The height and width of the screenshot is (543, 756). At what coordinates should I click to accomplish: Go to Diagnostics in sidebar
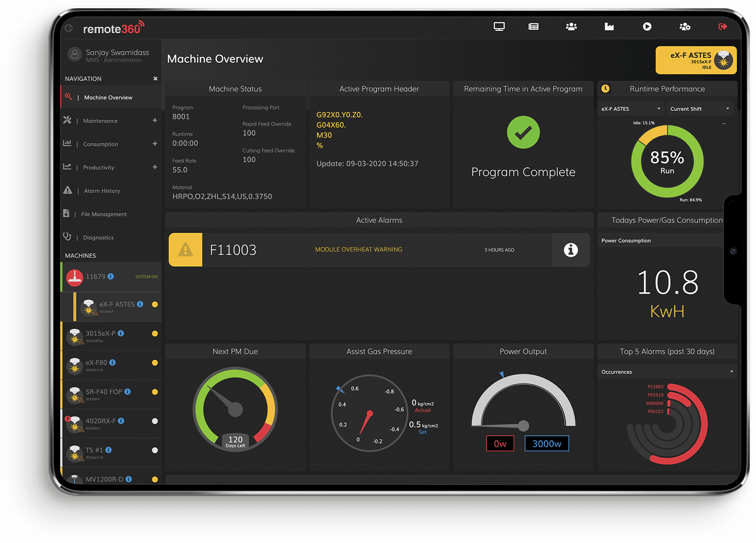point(98,238)
